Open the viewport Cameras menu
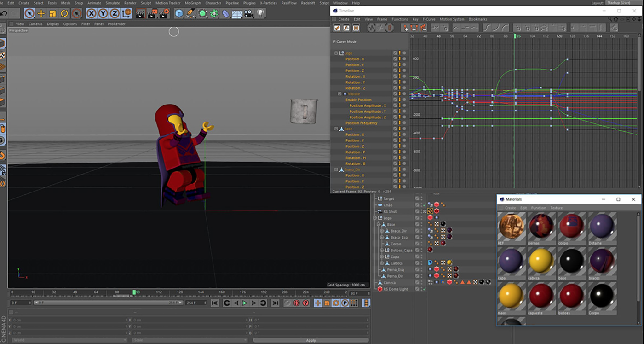Viewport: 644px width, 344px height. click(35, 24)
